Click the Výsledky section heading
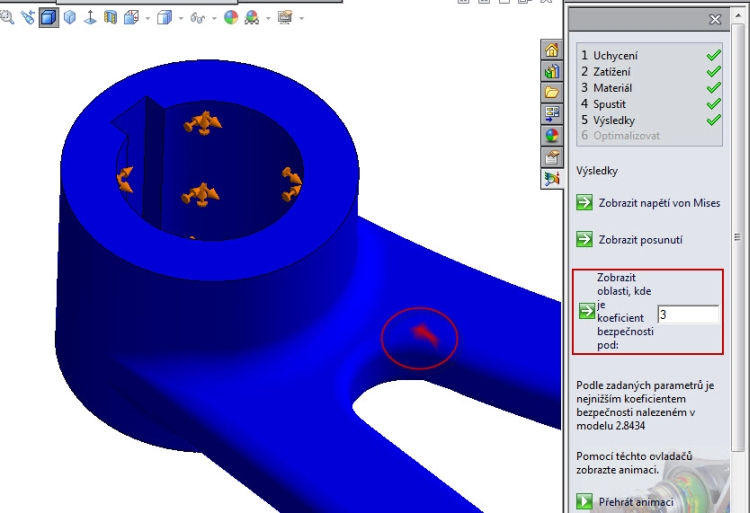Image resolution: width=750 pixels, height=513 pixels. pyautogui.click(x=597, y=171)
